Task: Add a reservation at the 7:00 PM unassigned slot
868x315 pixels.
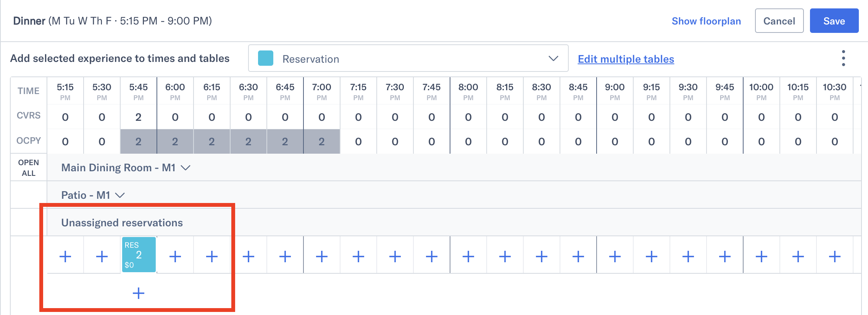Action: pos(321,256)
